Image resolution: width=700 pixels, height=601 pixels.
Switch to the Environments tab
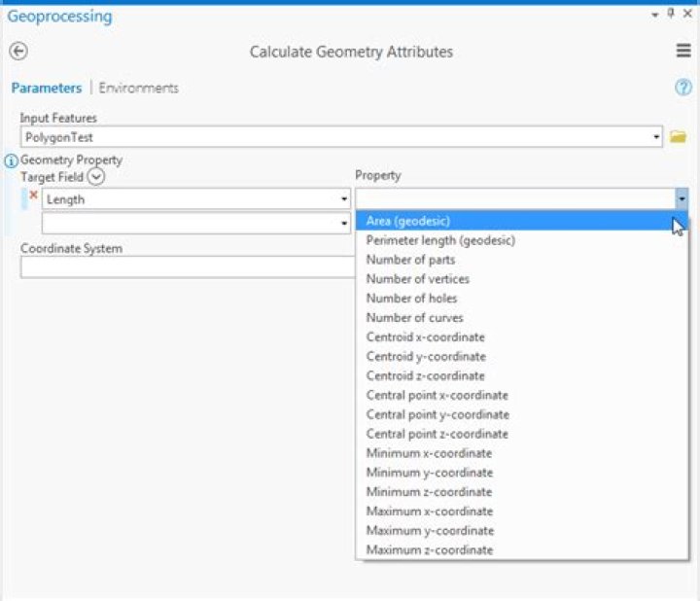click(139, 88)
